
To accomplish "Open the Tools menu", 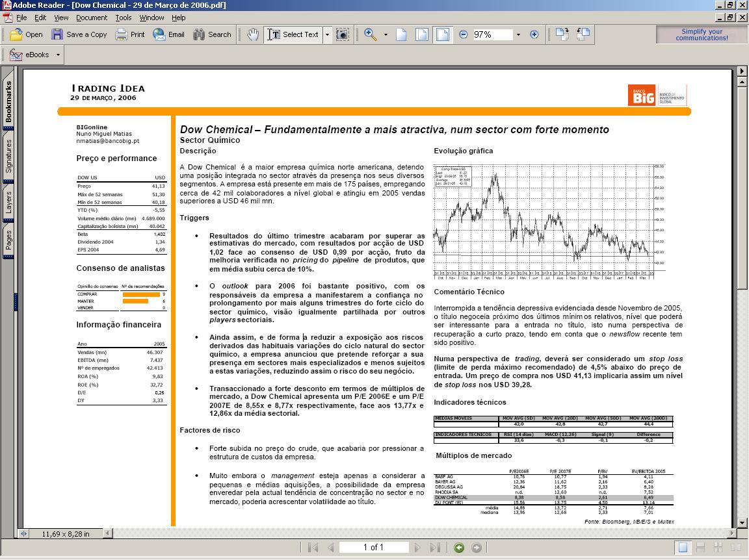I will [124, 18].
